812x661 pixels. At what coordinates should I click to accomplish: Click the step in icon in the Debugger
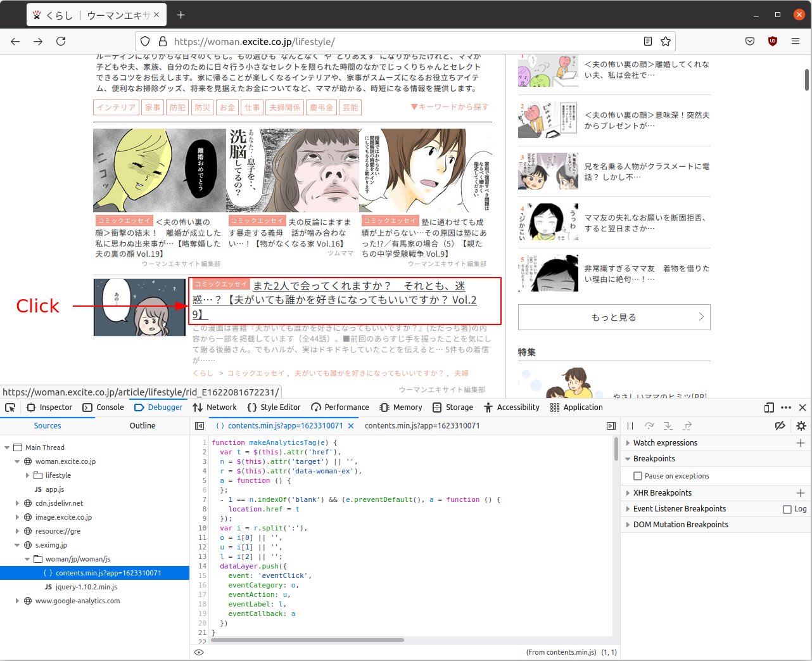667,426
